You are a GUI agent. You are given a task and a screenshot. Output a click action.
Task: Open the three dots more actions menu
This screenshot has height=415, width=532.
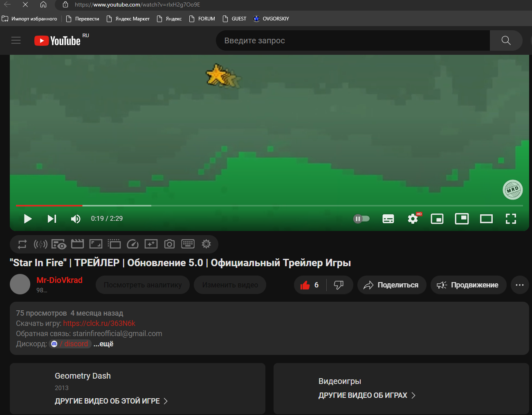click(520, 285)
